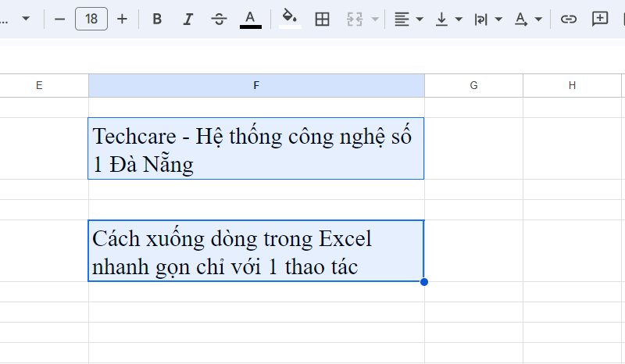Click the font size field showing 18
This screenshot has height=364, width=625.
click(x=91, y=19)
